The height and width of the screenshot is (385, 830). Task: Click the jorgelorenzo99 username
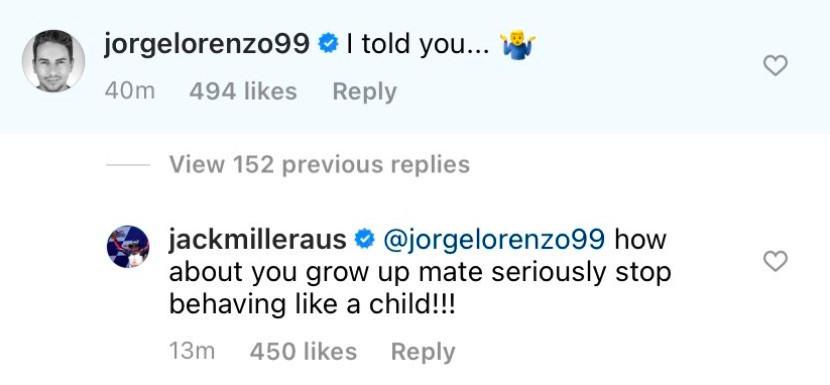pos(206,44)
